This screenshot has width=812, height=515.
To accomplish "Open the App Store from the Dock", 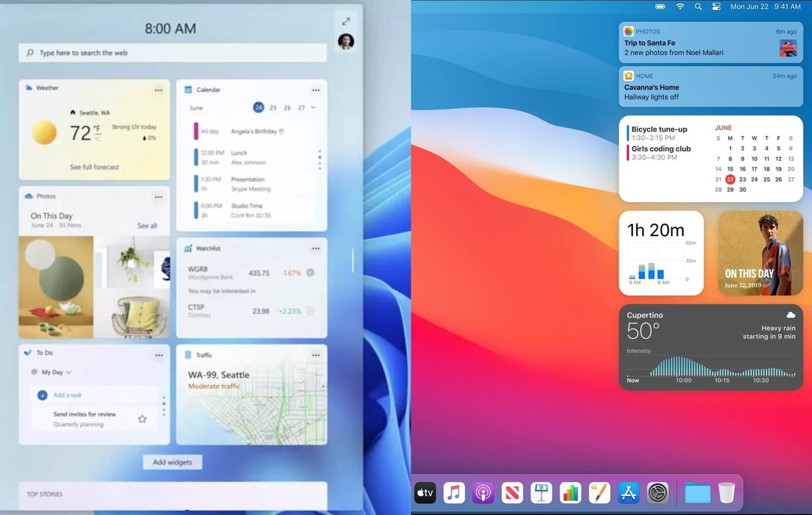I will click(x=628, y=492).
